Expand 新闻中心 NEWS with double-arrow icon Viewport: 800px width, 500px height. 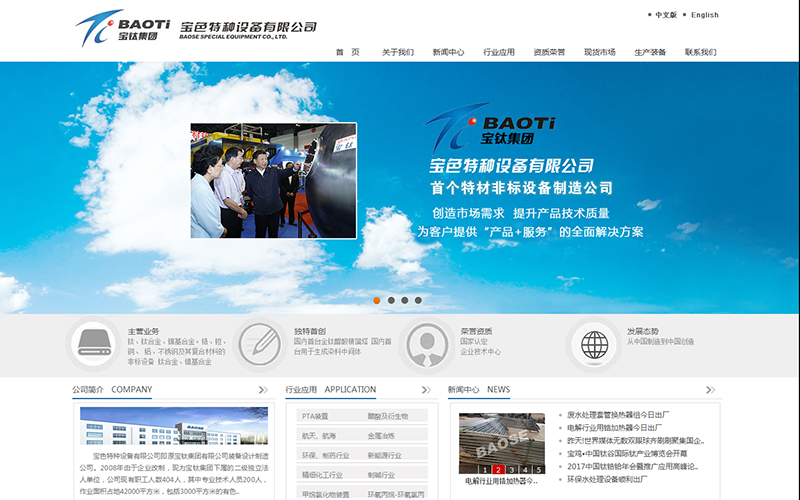710,390
